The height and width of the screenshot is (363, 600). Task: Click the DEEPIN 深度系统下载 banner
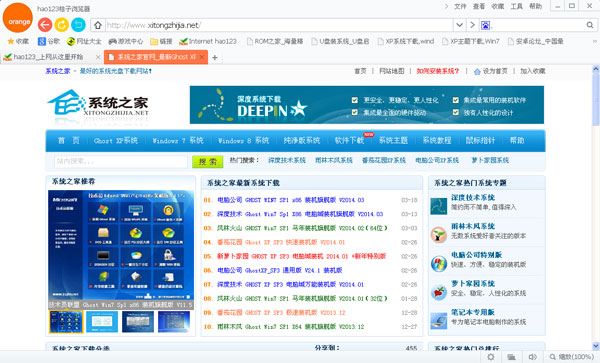point(367,105)
